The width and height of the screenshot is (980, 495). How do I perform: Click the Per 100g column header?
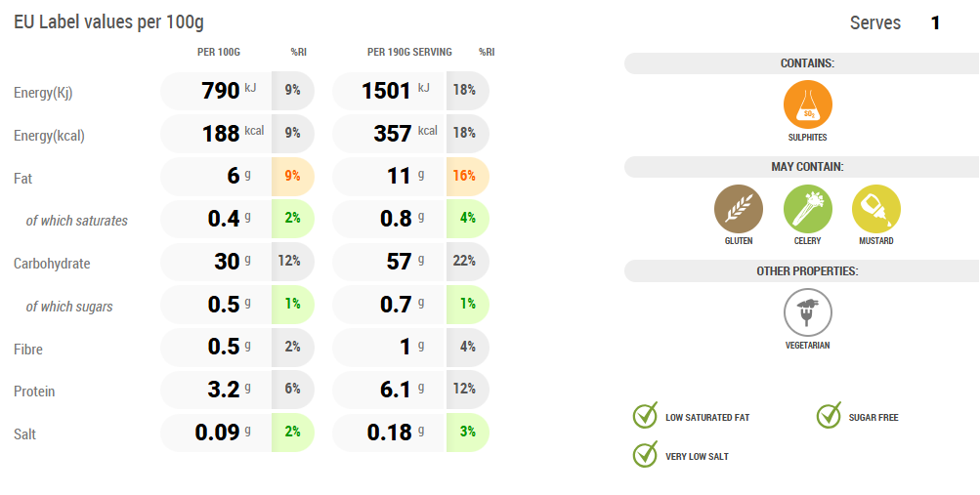[219, 52]
